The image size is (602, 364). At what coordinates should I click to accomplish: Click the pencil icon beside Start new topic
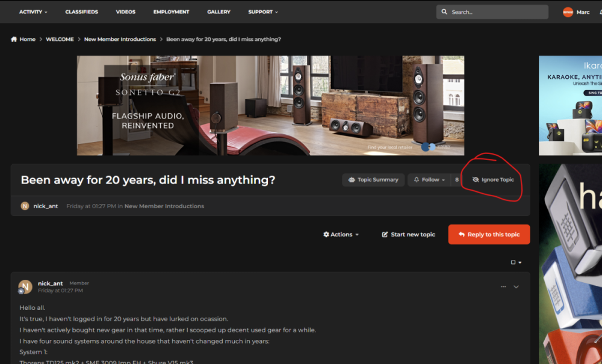coord(383,235)
